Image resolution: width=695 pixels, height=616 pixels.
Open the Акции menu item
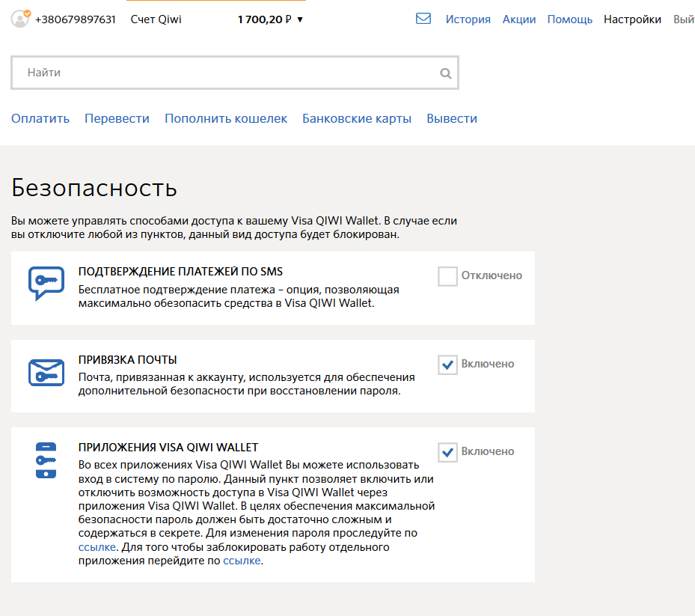(x=519, y=19)
